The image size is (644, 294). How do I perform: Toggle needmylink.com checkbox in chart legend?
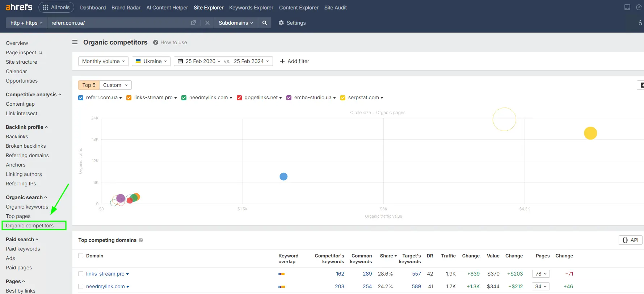coord(184,98)
